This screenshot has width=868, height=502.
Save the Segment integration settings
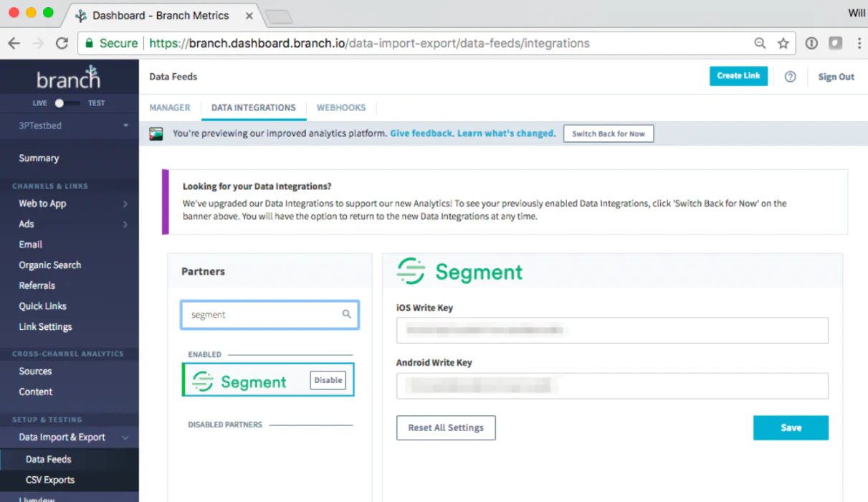pos(791,427)
